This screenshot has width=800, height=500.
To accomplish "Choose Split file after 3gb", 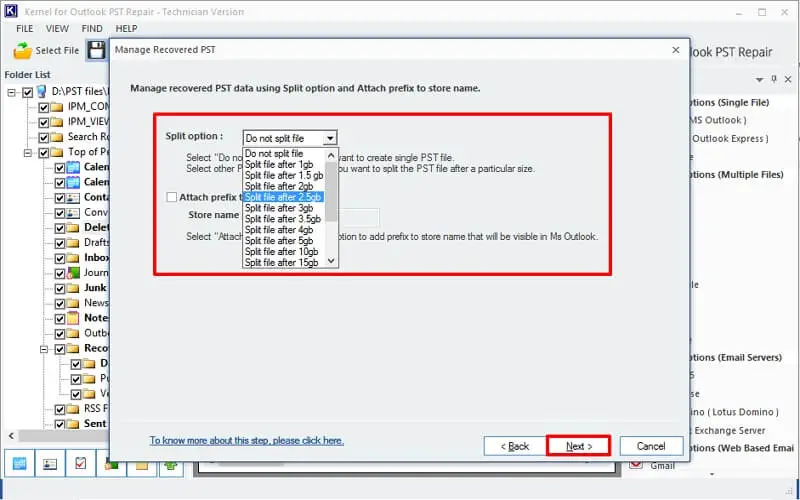I will (x=284, y=208).
